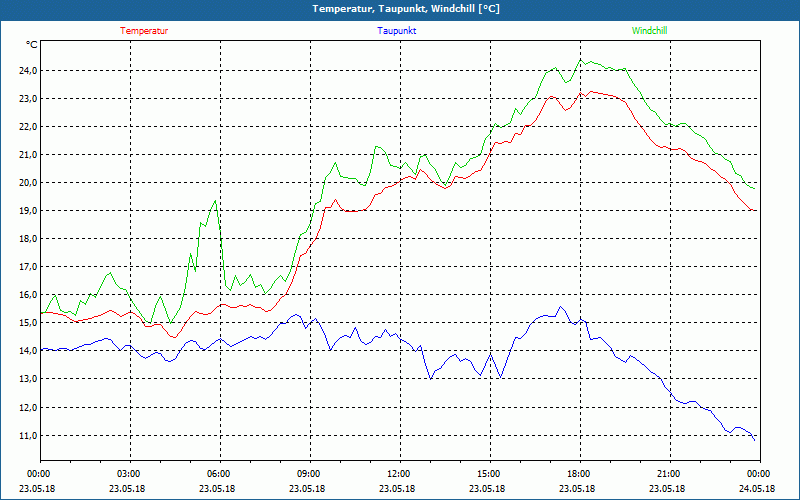Click the blue Taupunkt legend label

click(x=397, y=31)
